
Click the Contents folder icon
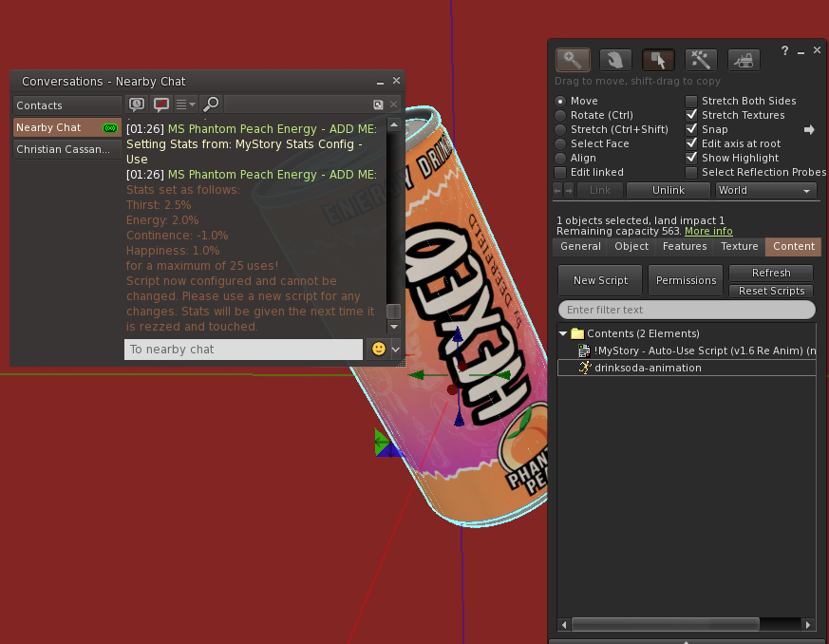point(577,333)
